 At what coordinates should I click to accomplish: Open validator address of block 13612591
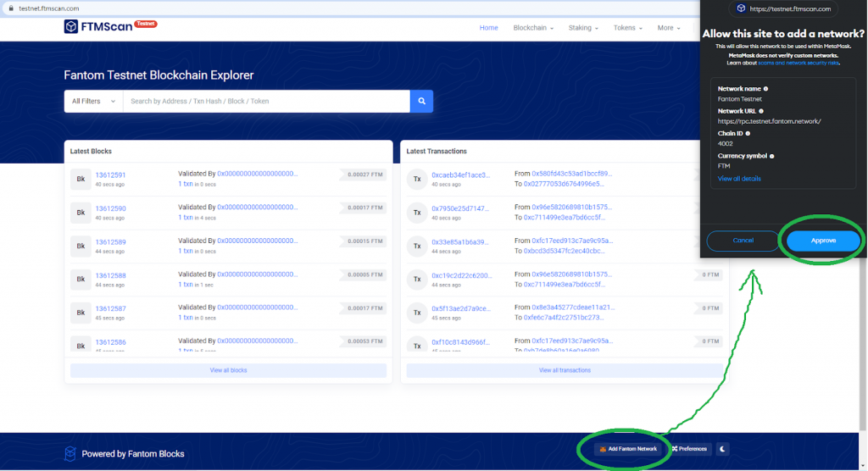(258, 174)
